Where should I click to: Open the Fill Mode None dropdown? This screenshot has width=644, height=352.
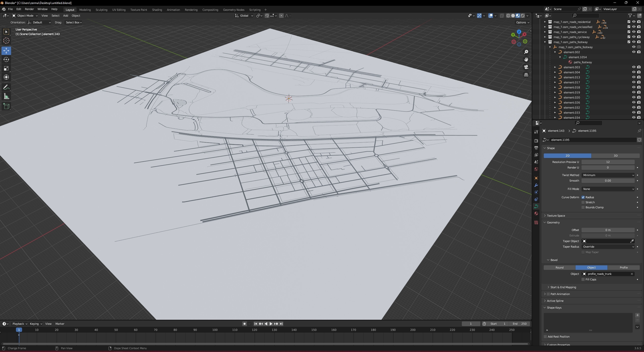[x=608, y=189]
